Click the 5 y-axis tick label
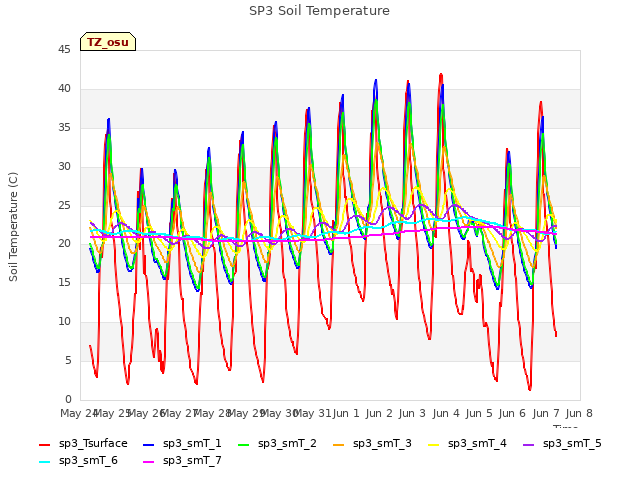Viewport: 640px width, 480px height. point(68,360)
